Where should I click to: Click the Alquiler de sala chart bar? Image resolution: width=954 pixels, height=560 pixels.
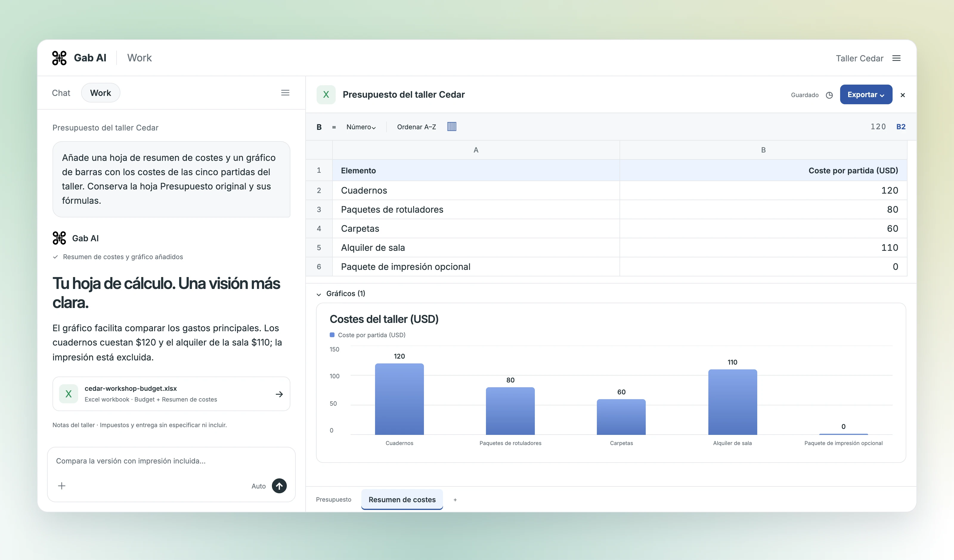pyautogui.click(x=732, y=402)
